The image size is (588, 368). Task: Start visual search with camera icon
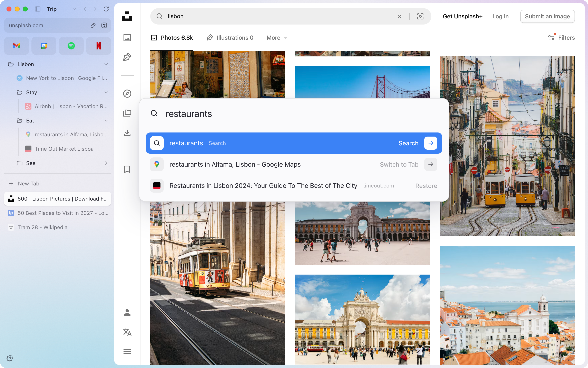pyautogui.click(x=420, y=16)
